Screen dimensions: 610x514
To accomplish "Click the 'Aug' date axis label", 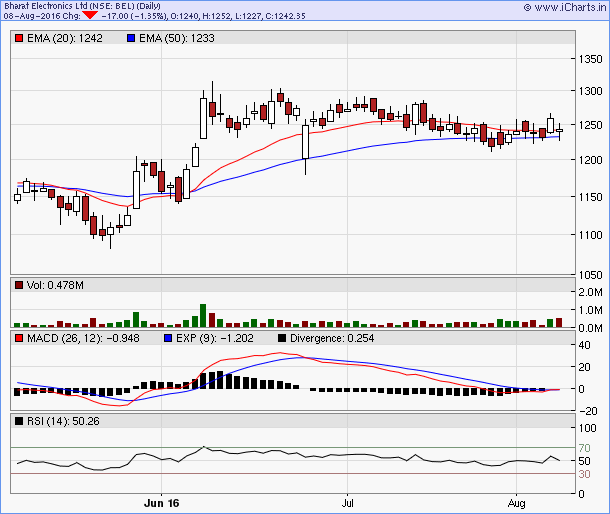I will point(517,503).
